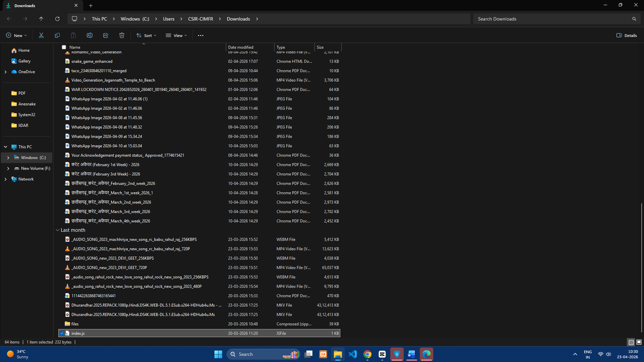The width and height of the screenshot is (644, 362).
Task: Uncheck the index.js file checkbox
Action: point(62,333)
